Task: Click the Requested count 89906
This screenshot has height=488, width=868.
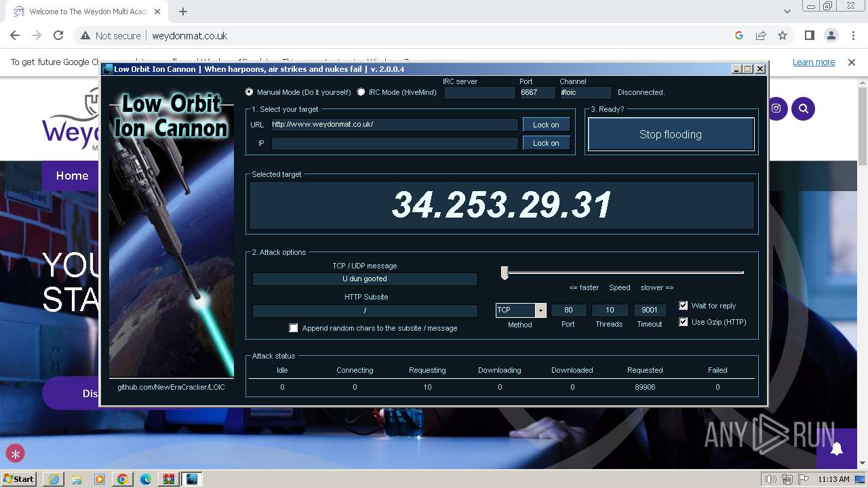Action: click(645, 387)
